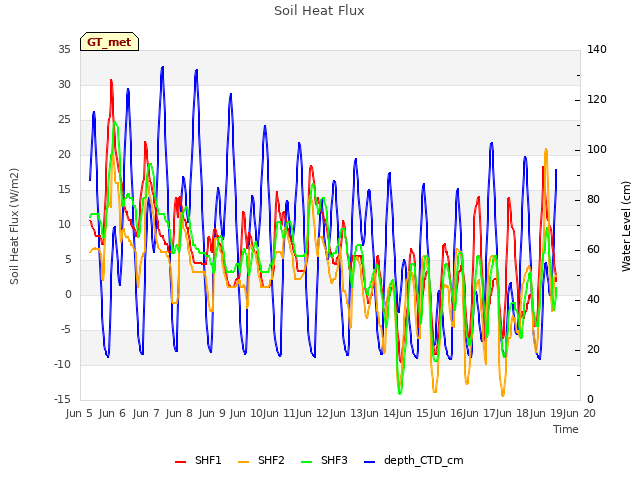Click the Jun 5 x-axis tick label

pyautogui.click(x=79, y=413)
